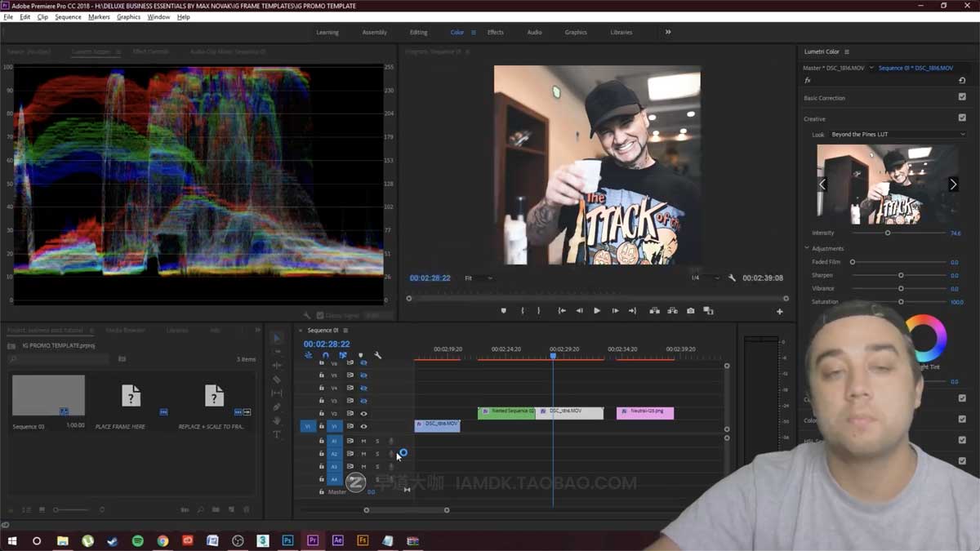This screenshot has height=551, width=980.
Task: Switch to the Editing workspace
Action: click(x=419, y=32)
